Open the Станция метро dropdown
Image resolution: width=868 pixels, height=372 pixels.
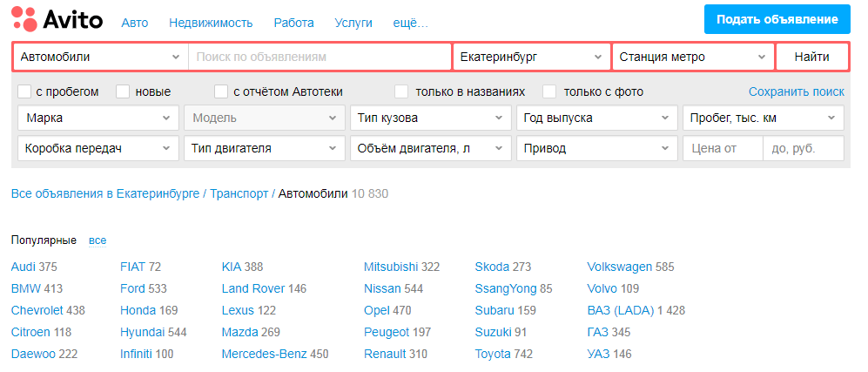692,57
